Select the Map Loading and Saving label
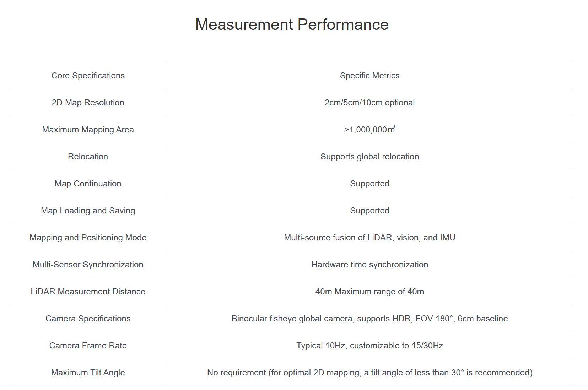588x390 pixels. click(x=88, y=211)
